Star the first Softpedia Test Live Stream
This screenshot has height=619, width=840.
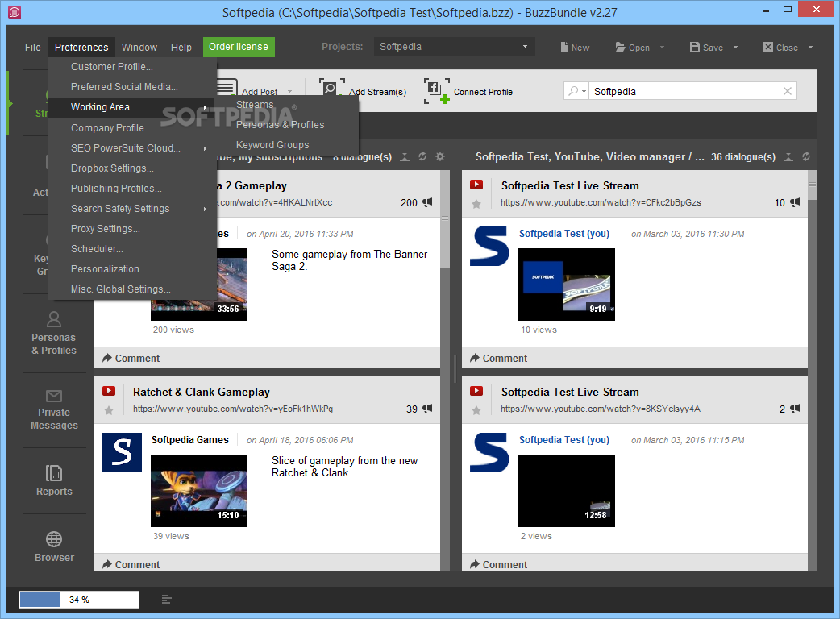pos(476,204)
